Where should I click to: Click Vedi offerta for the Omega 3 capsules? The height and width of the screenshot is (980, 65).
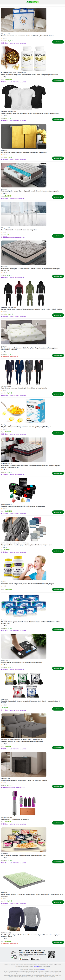[x=58, y=81]
